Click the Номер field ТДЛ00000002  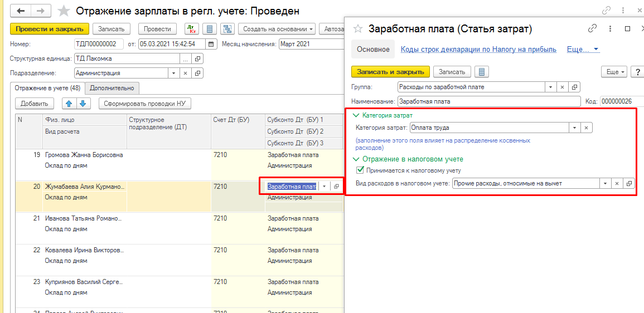point(99,44)
